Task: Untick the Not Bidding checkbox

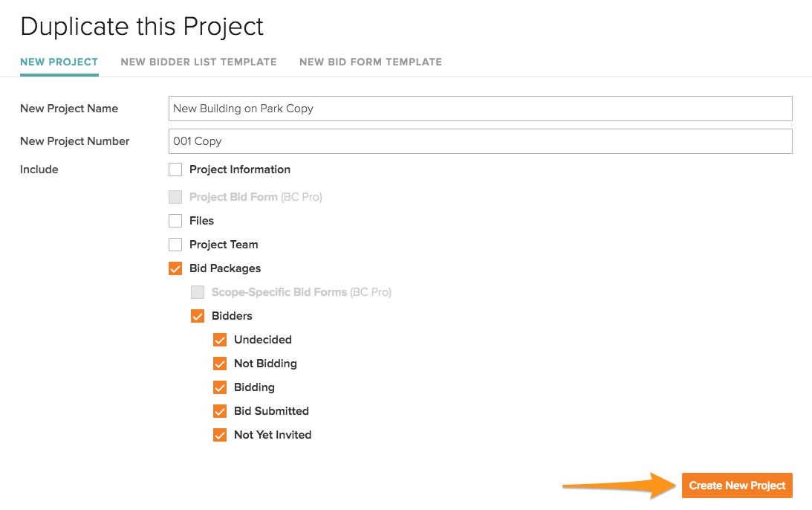Action: coord(220,364)
